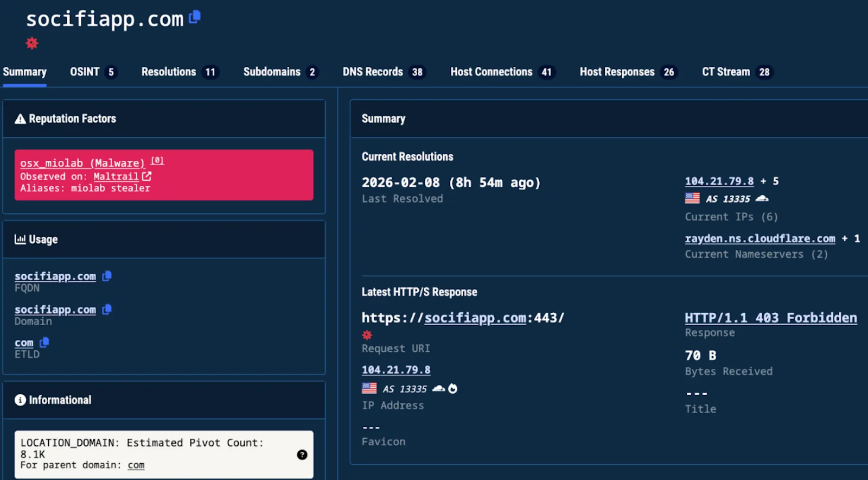This screenshot has width=868, height=480.
Task: Copy the FQDN sociffiapp.com value
Action: pyautogui.click(x=107, y=276)
